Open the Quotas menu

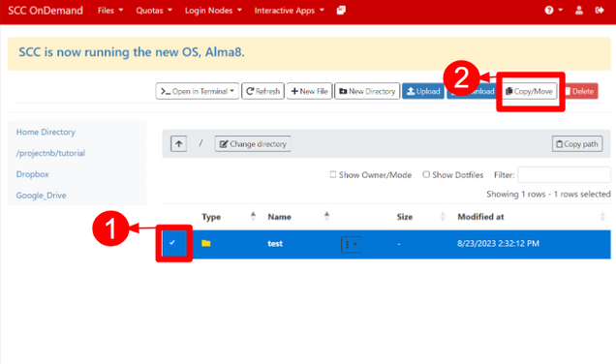pyautogui.click(x=154, y=11)
